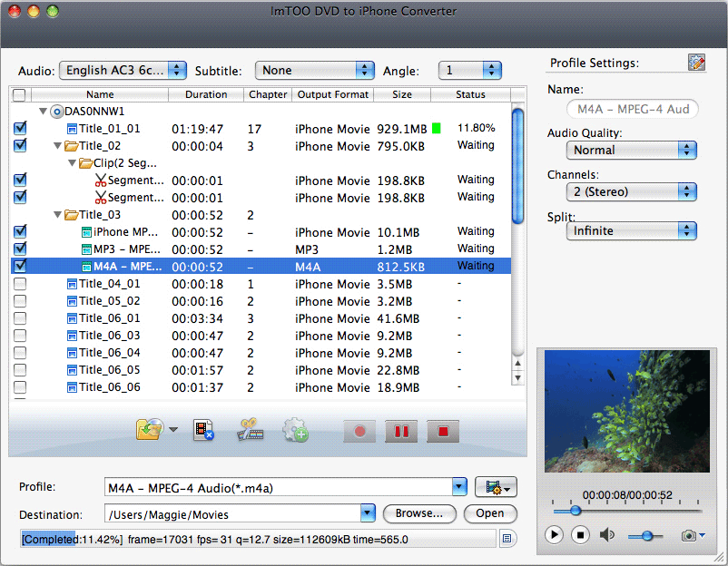This screenshot has width=728, height=566.
Task: Open the load DVD folder icon
Action: 150,429
